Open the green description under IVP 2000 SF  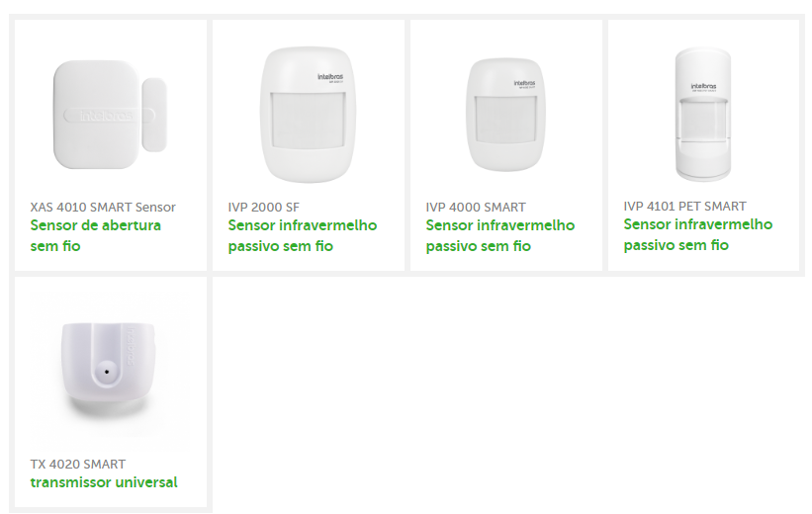[303, 235]
